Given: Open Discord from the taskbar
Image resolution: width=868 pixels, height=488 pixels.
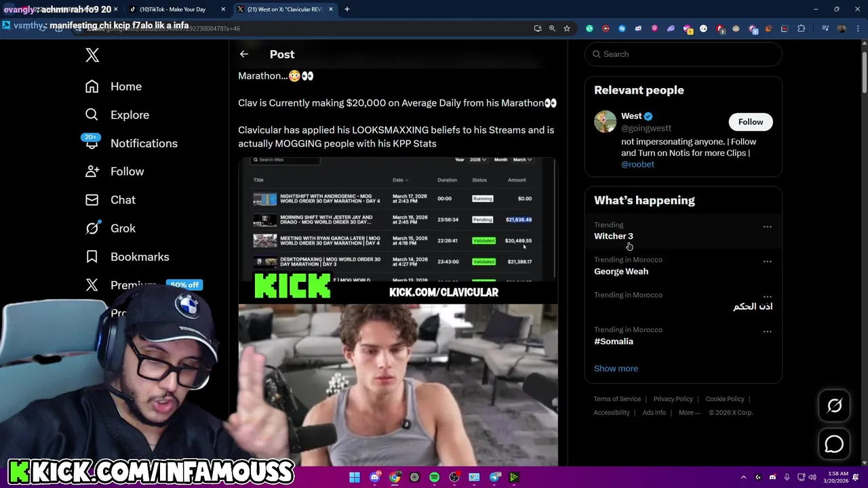Looking at the screenshot, I should point(374,477).
